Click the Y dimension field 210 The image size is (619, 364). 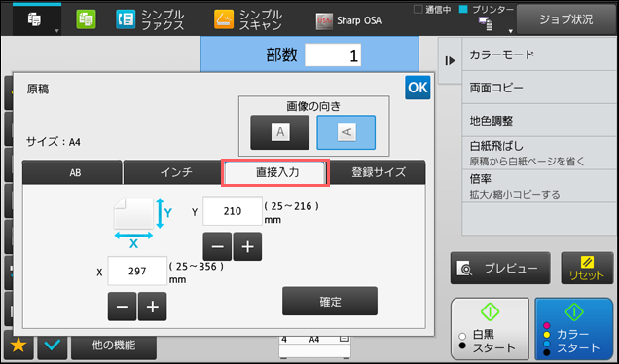(x=233, y=211)
